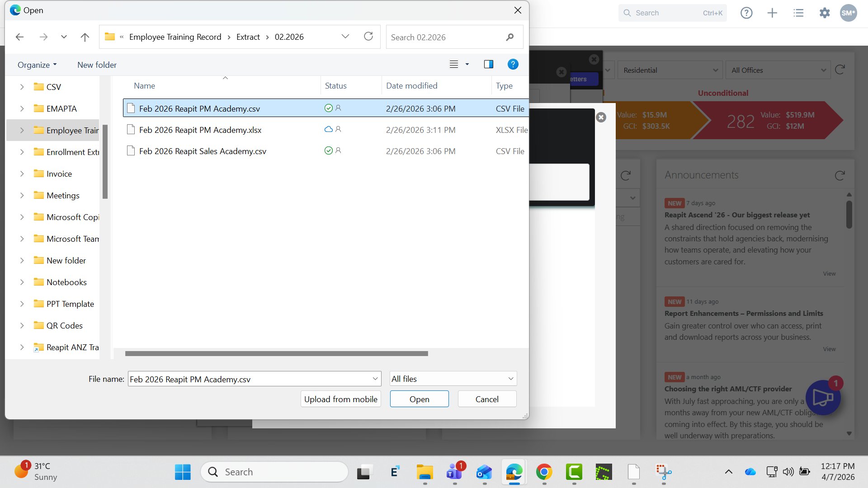Click the Search 02.2026 field

coord(448,37)
